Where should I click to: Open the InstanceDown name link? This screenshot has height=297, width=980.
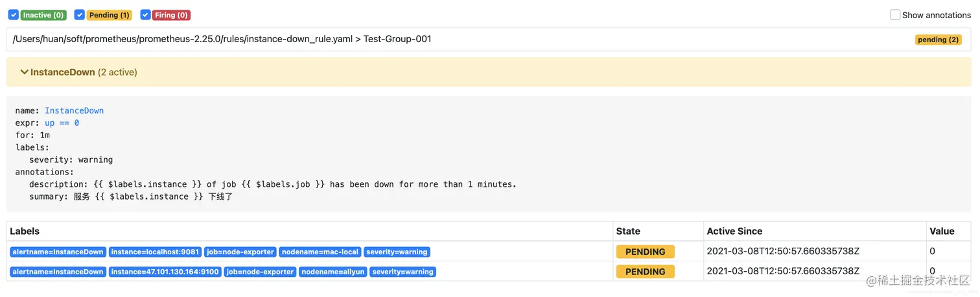(x=74, y=111)
